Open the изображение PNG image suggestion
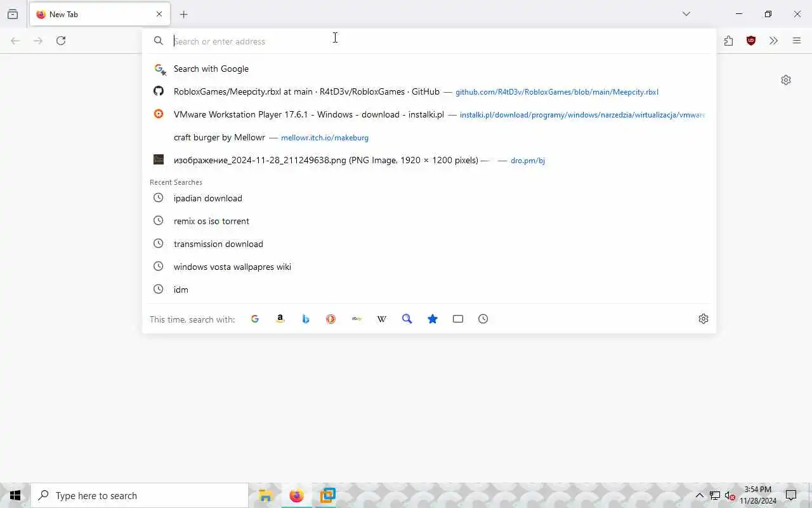This screenshot has height=508, width=812. (429, 160)
